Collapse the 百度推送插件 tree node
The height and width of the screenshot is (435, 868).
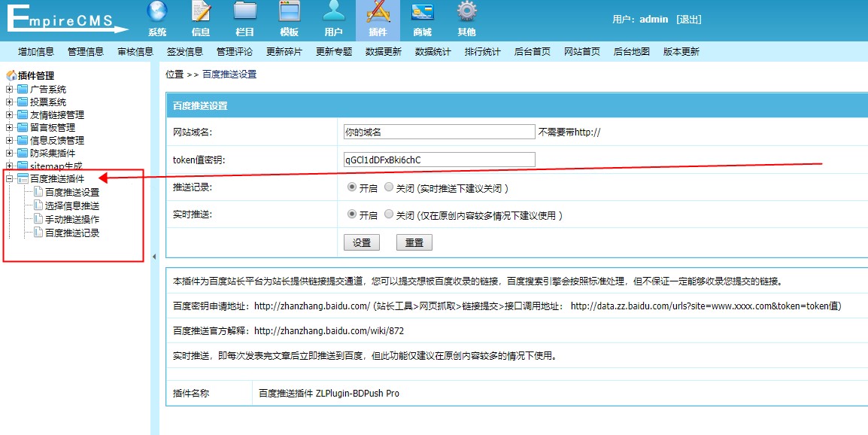coord(9,178)
